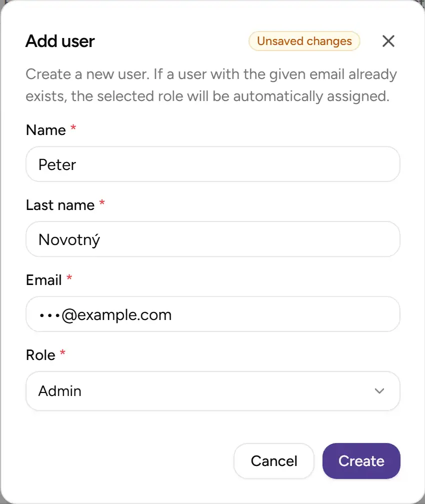
Task: Click the Create button
Action: [361, 461]
